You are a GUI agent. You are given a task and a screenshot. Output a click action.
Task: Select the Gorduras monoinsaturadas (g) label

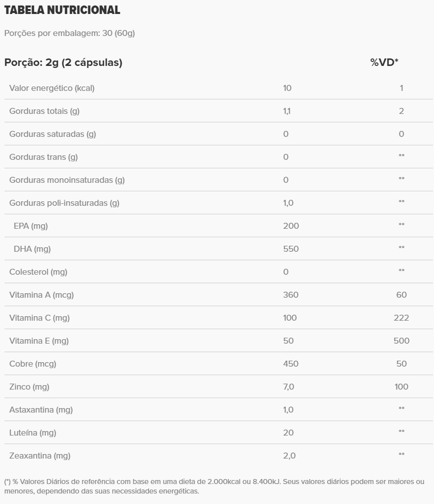point(67,180)
